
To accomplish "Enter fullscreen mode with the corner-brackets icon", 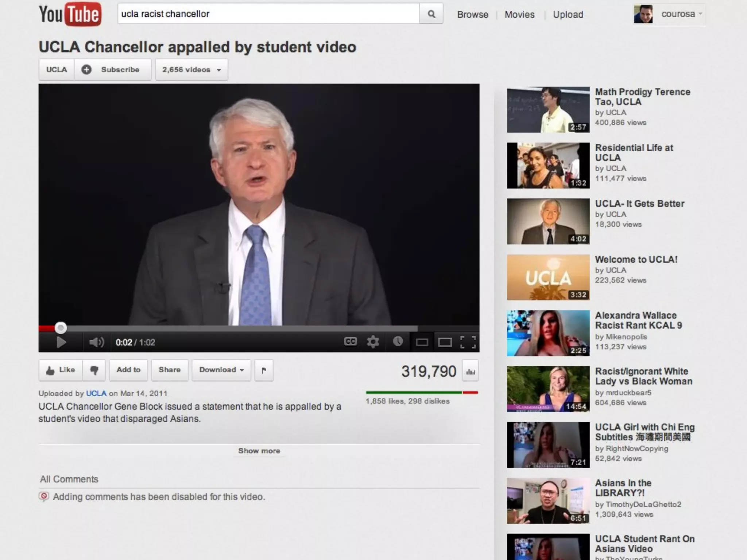I will click(x=468, y=342).
